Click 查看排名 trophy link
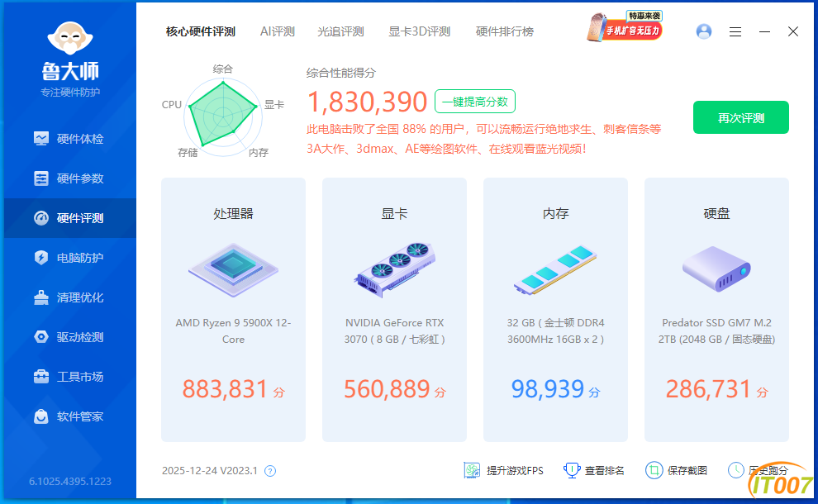 pos(594,470)
